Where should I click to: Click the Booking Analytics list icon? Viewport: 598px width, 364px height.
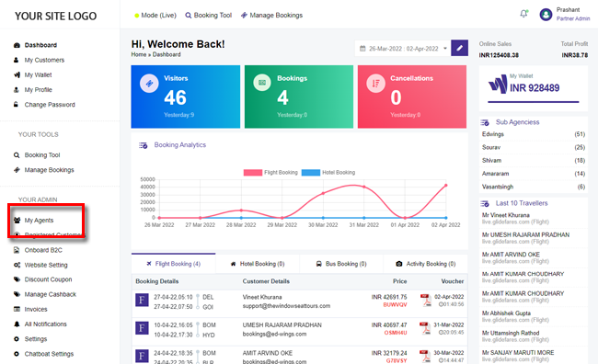[143, 145]
